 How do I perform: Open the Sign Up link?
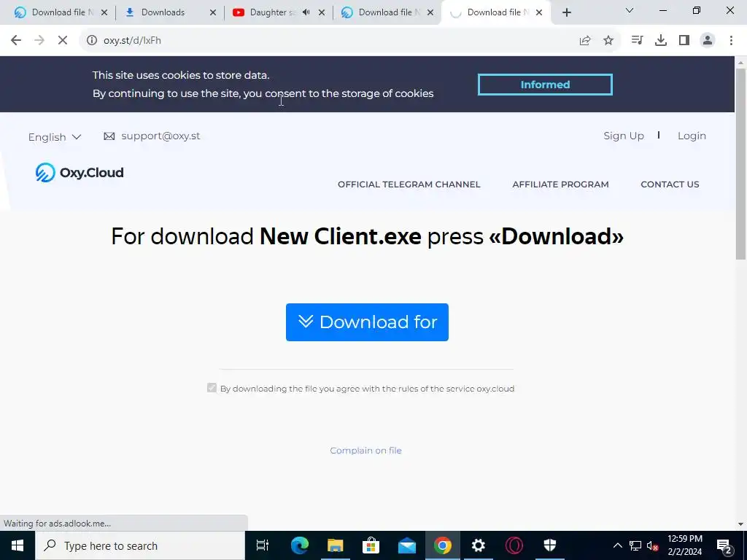click(x=624, y=136)
